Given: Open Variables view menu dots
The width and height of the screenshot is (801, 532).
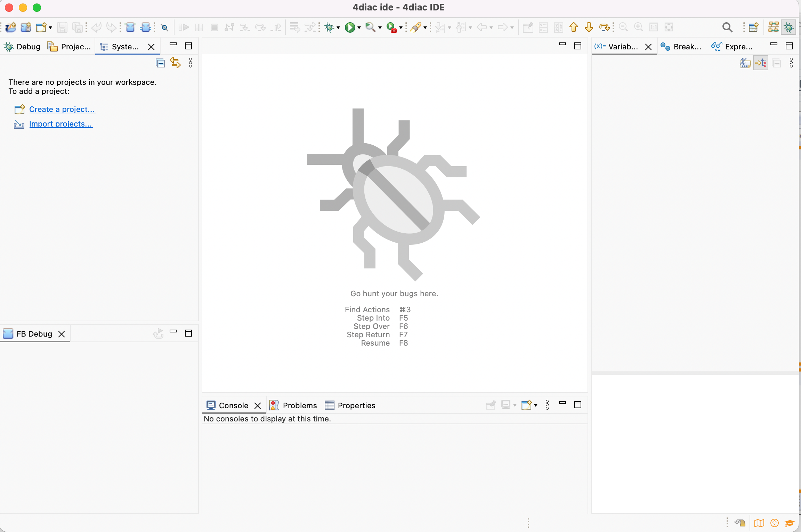Looking at the screenshot, I should point(791,63).
